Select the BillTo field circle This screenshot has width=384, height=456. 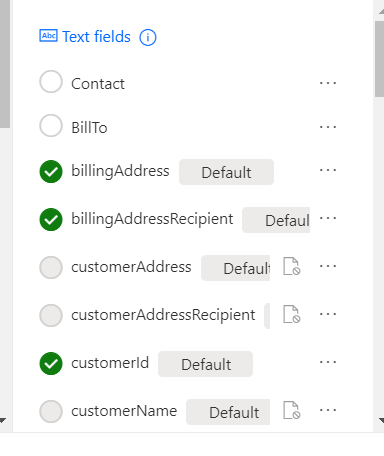51,126
